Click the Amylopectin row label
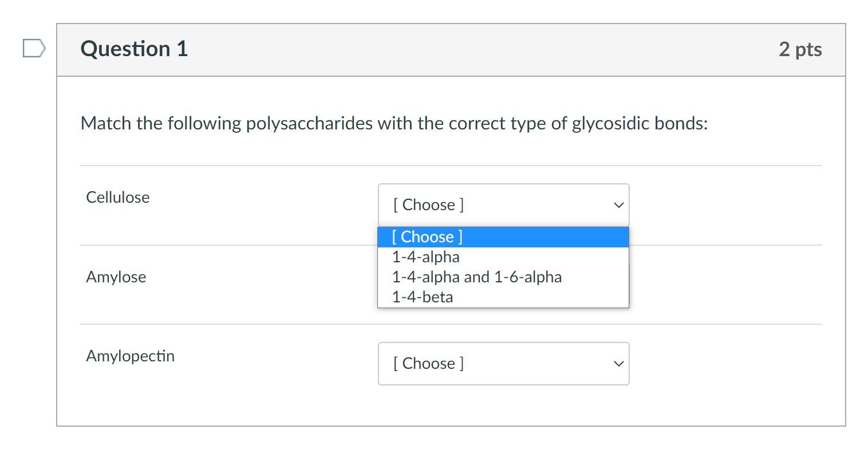The image size is (868, 449). [x=129, y=356]
